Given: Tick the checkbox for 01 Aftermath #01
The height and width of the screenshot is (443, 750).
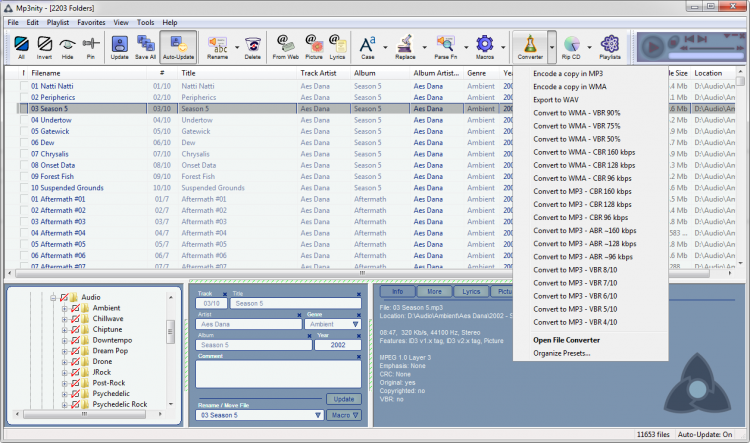Looking at the screenshot, I should [x=24, y=199].
